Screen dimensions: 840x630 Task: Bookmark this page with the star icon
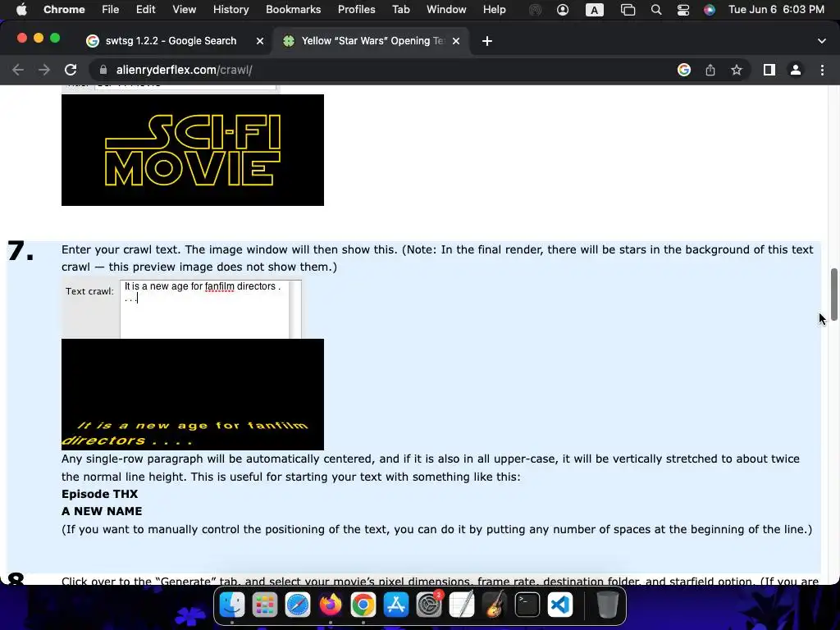[737, 70]
